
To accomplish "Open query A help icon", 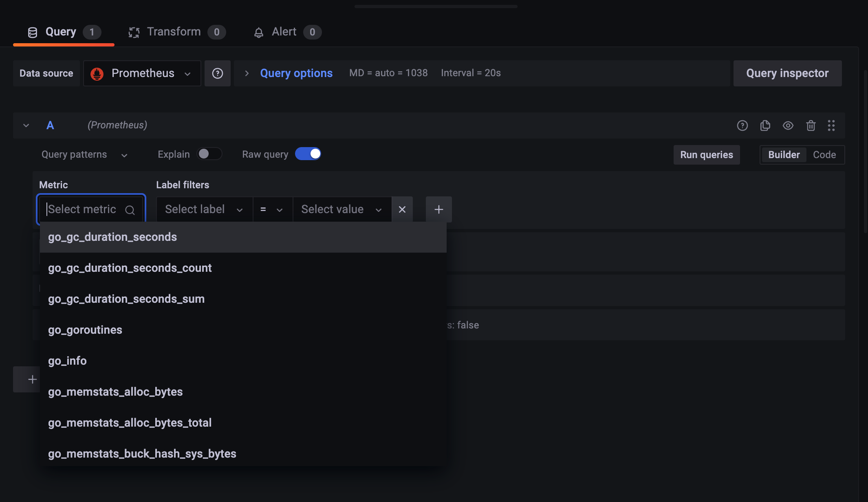I will (742, 125).
